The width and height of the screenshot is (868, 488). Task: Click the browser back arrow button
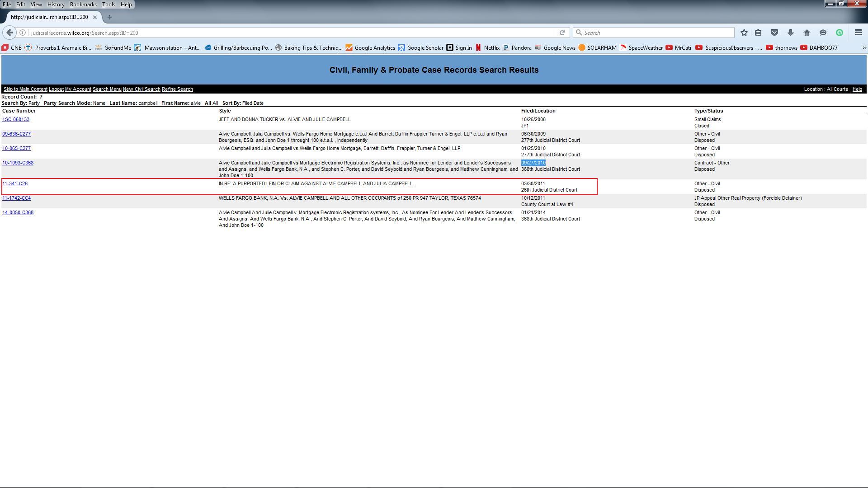click(9, 33)
